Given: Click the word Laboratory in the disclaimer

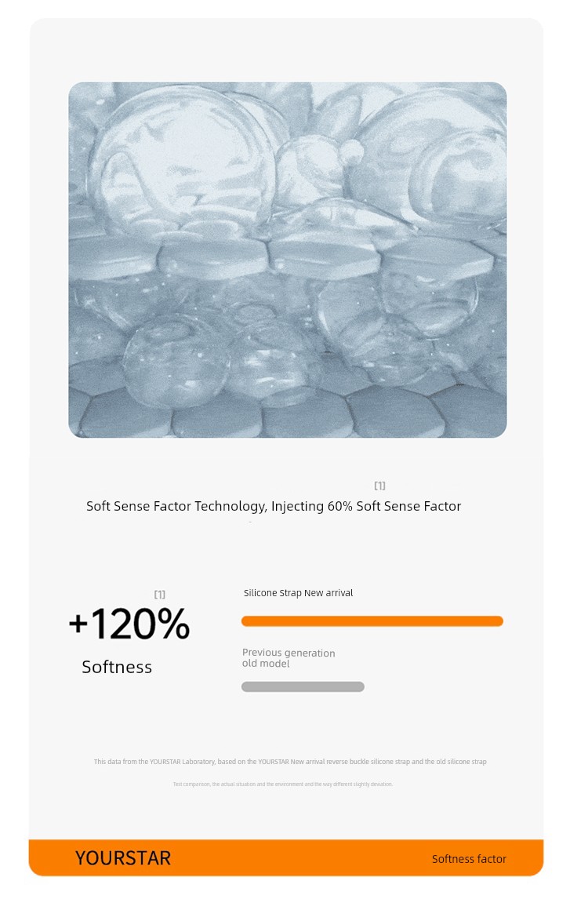Looking at the screenshot, I should 198,762.
